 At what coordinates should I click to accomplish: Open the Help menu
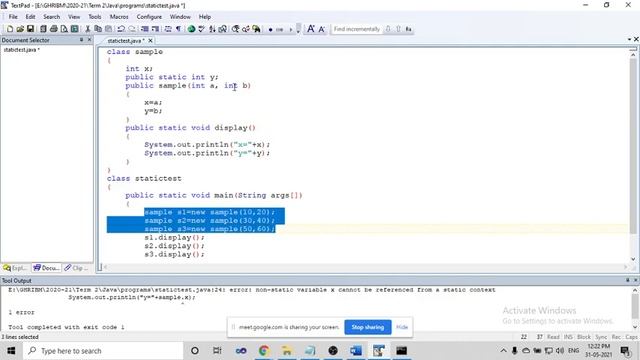[x=205, y=17]
